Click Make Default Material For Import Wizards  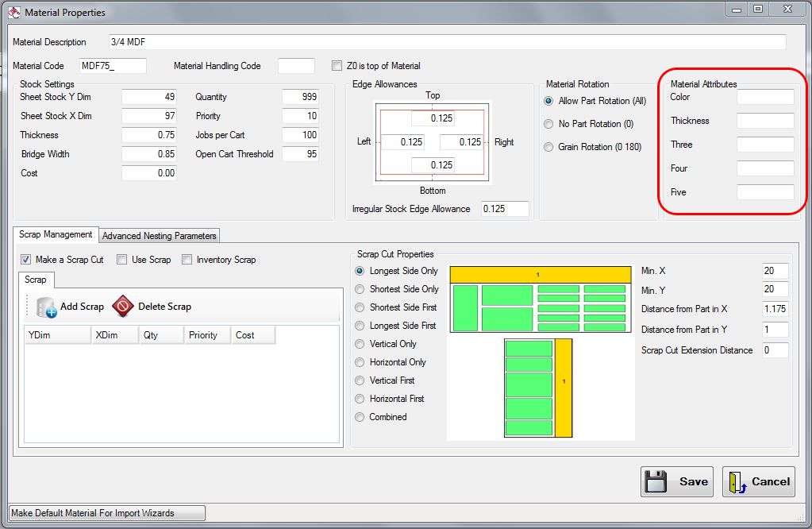107,513
